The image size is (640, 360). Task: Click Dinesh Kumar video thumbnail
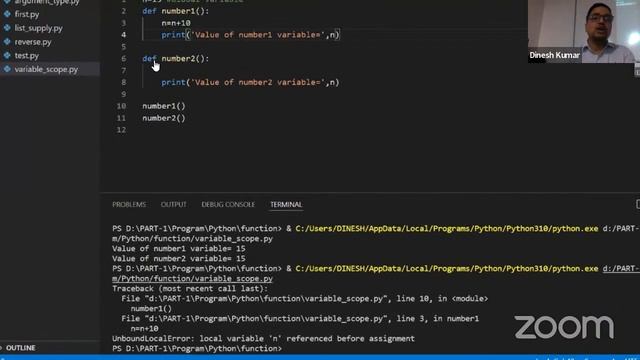tap(584, 31)
